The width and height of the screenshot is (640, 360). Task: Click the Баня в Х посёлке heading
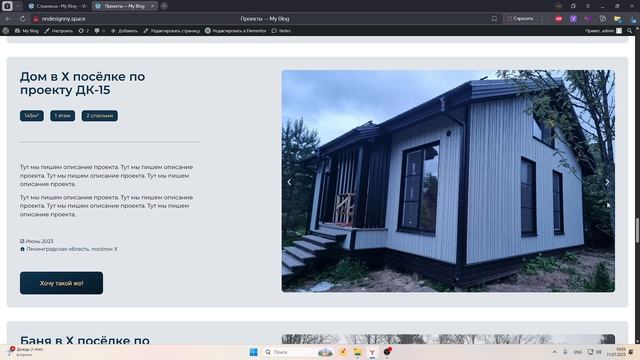pos(85,340)
